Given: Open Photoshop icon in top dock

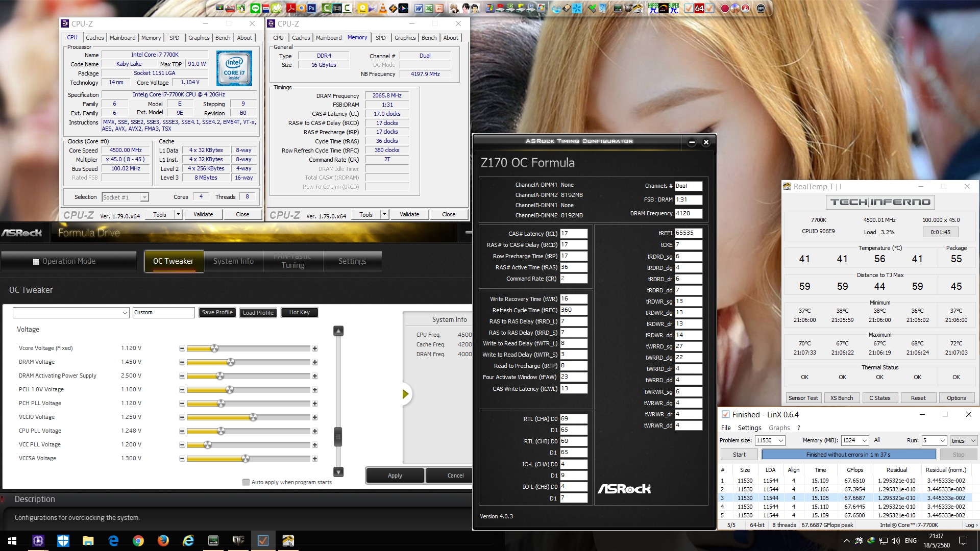Looking at the screenshot, I should (311, 8).
